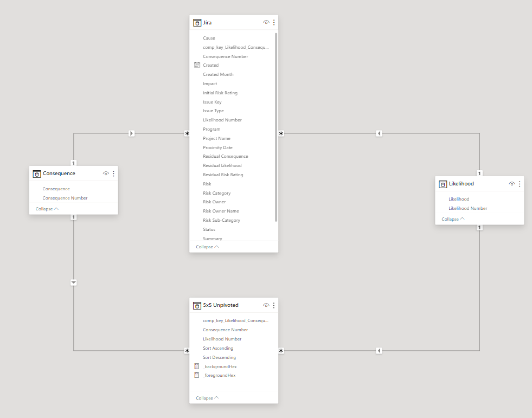Image resolution: width=532 pixels, height=418 pixels.
Task: Collapse the 5x5 Unpivoted table card
Action: [x=207, y=397]
